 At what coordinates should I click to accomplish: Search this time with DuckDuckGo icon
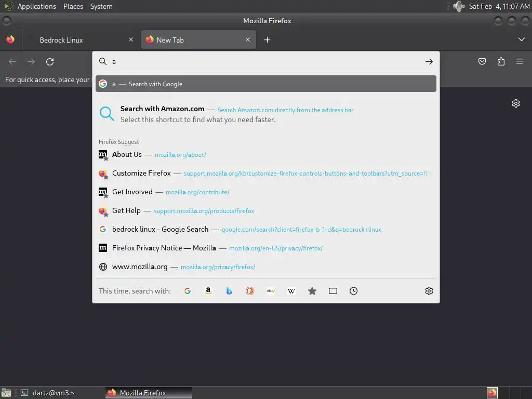250,291
